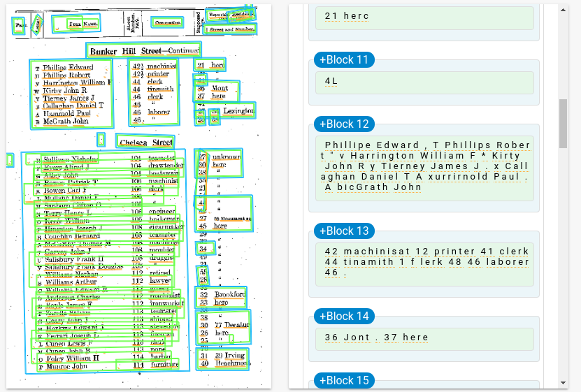Viewport: 581px width, 392px height.
Task: Click the 'Chelsea Street' heading box
Action: tap(145, 142)
